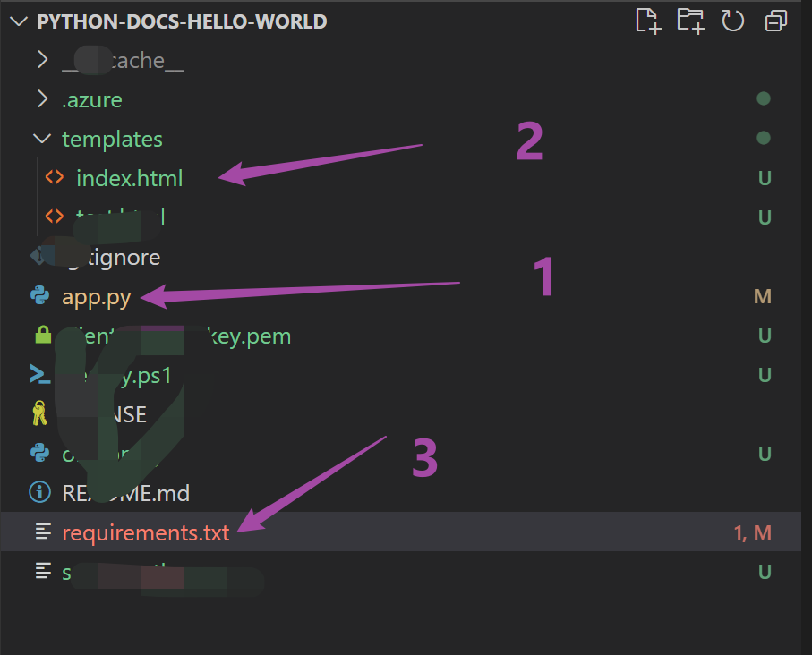Image resolution: width=812 pixels, height=655 pixels.
Task: Click the '1, M' badge on requirements.txt
Action: click(x=752, y=532)
